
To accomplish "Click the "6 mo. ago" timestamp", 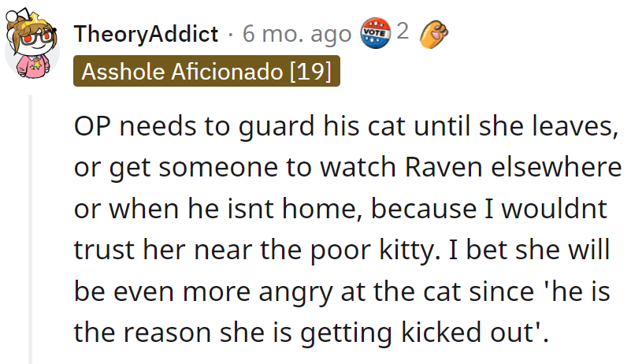I will coord(297,35).
